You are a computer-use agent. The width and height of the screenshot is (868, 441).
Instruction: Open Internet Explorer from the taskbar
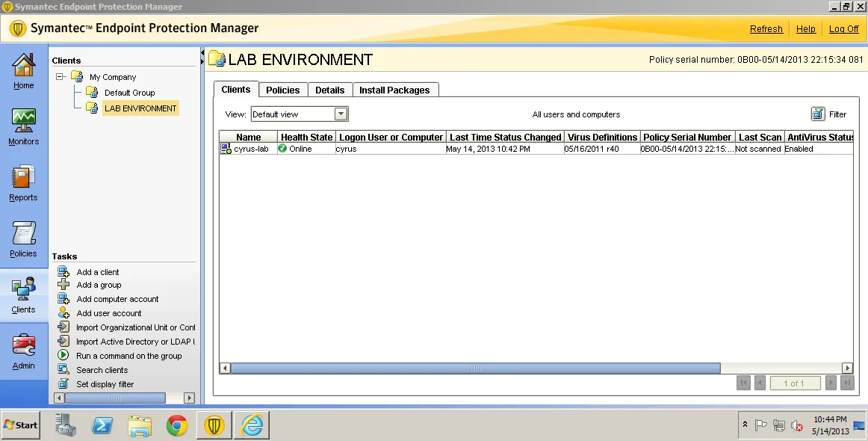[252, 425]
